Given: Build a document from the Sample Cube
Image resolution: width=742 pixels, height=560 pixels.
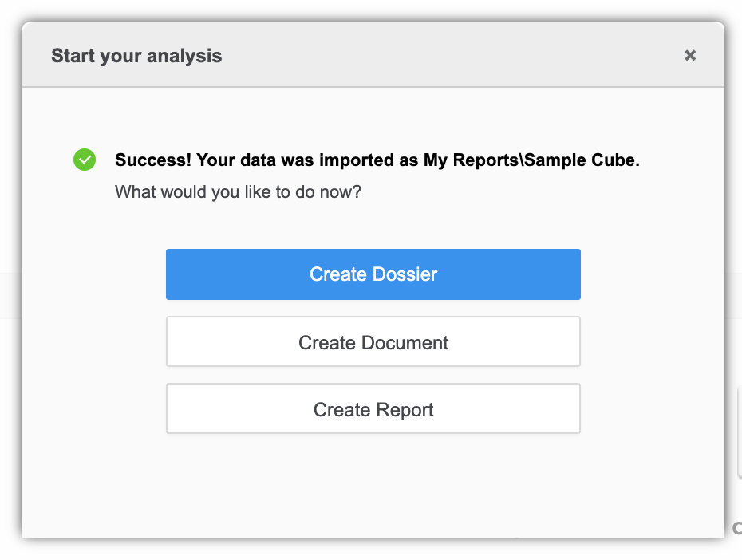Looking at the screenshot, I should tap(373, 342).
